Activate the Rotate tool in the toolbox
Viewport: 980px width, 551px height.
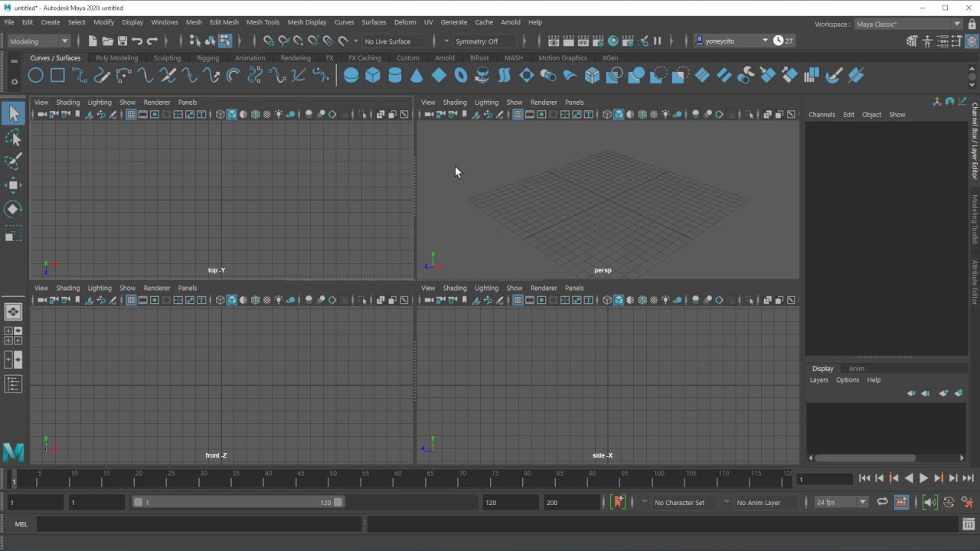(13, 209)
